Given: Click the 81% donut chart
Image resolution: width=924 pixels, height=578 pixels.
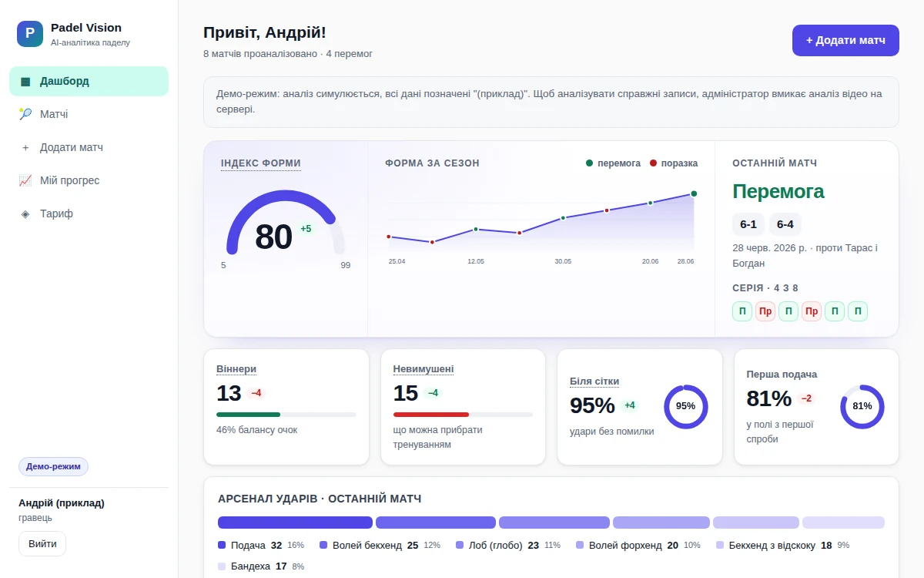Looking at the screenshot, I should (x=862, y=406).
